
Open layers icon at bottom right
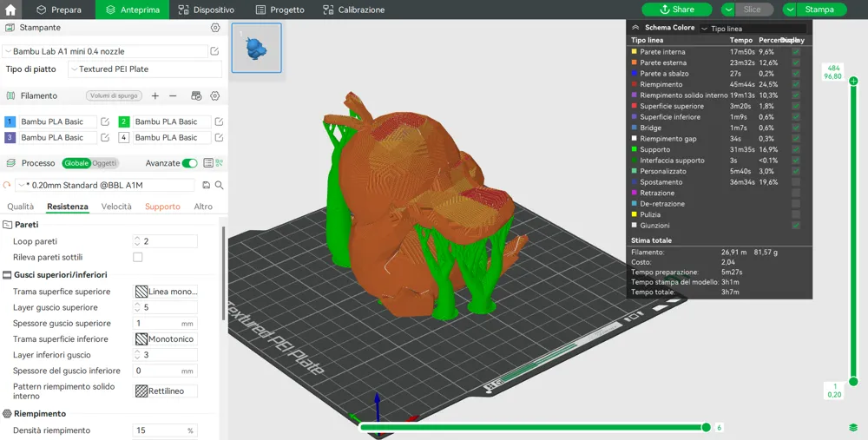coord(853,428)
